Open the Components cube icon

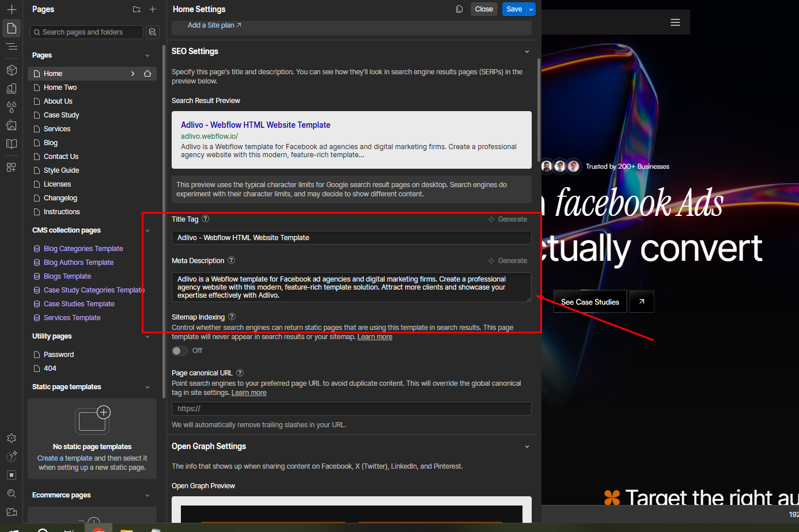point(12,70)
